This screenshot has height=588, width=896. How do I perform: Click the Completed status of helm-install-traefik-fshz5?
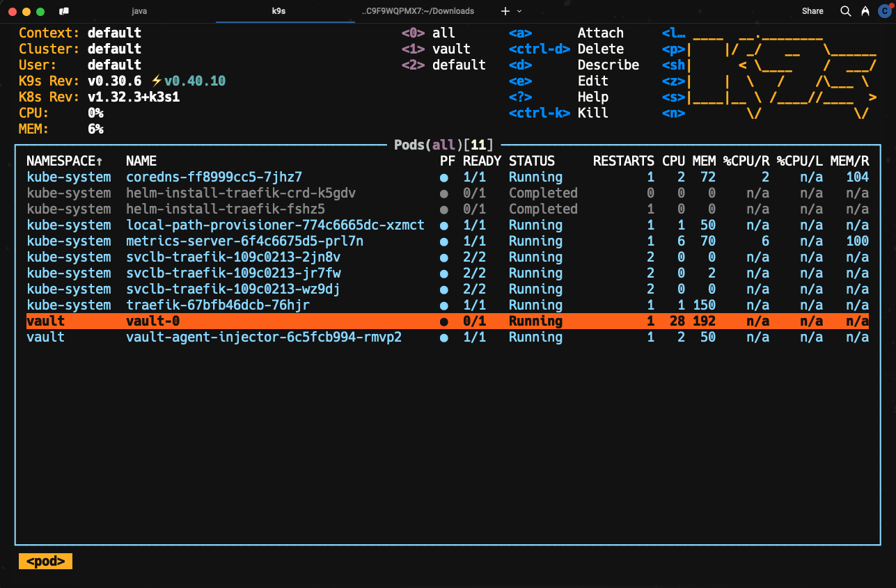[543, 209]
